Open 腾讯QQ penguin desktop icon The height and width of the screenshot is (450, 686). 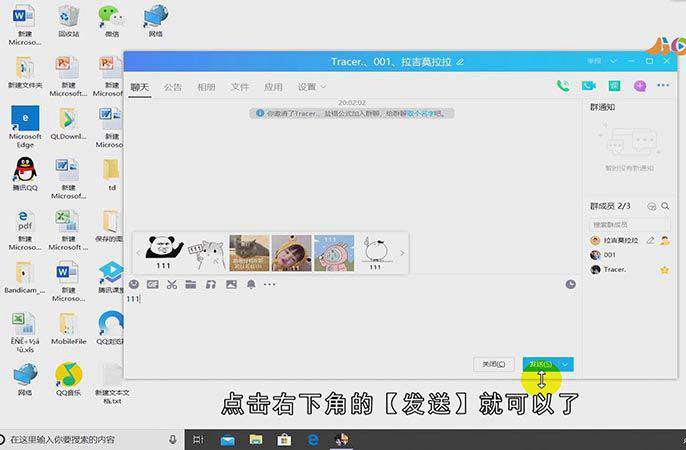point(25,174)
